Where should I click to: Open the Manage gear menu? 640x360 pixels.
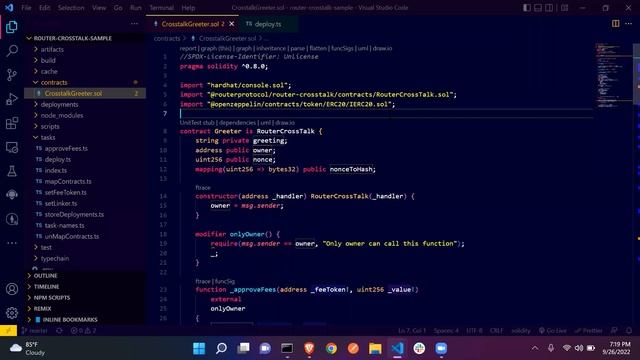click(12, 313)
